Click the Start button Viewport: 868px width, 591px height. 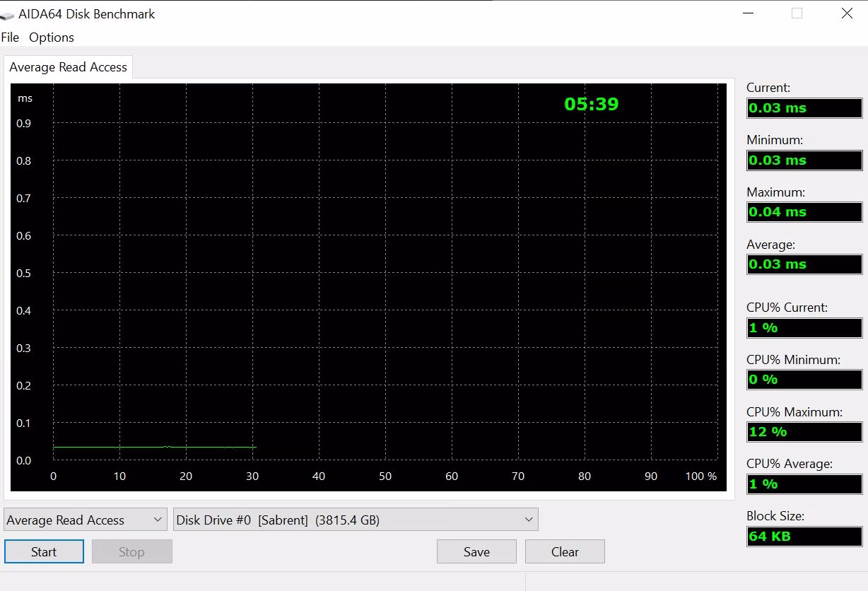tap(44, 552)
